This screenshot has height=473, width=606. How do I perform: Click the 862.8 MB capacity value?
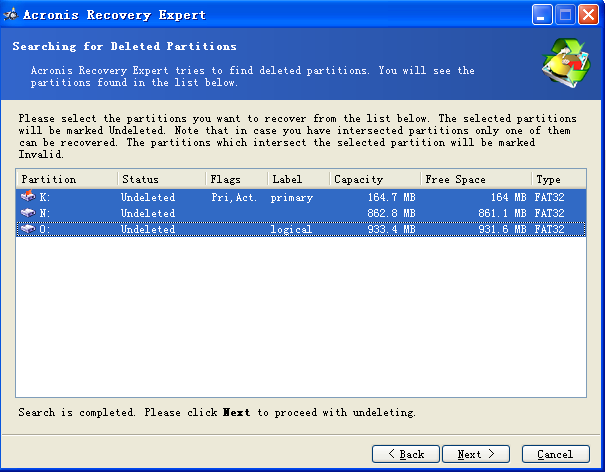pyautogui.click(x=391, y=213)
